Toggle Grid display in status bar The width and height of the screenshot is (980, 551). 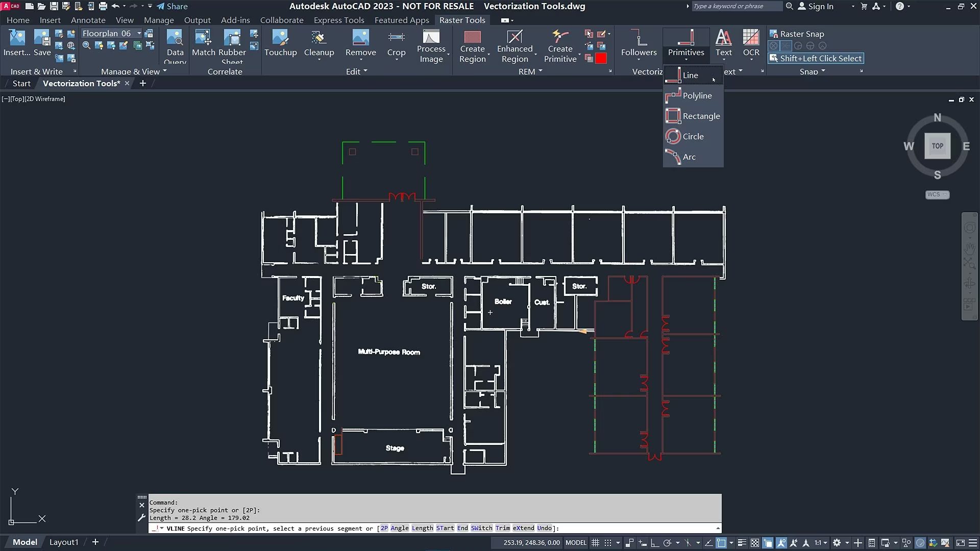tap(596, 542)
